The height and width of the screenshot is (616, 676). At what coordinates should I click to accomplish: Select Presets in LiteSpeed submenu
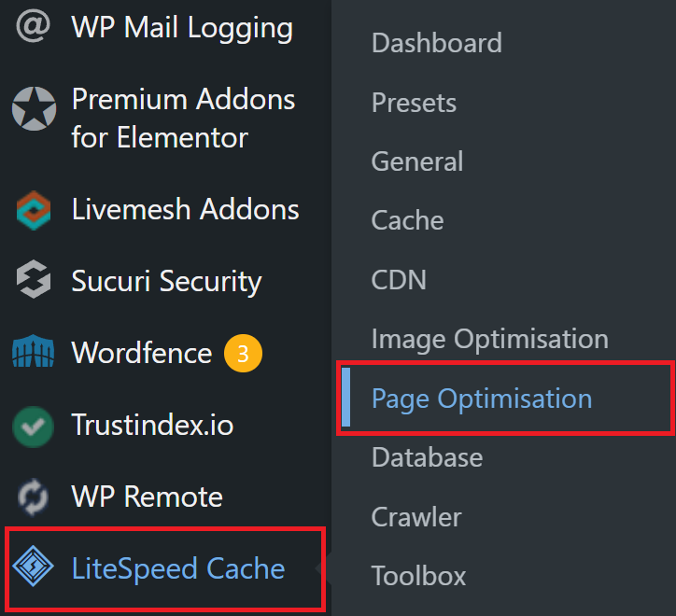[x=414, y=103]
